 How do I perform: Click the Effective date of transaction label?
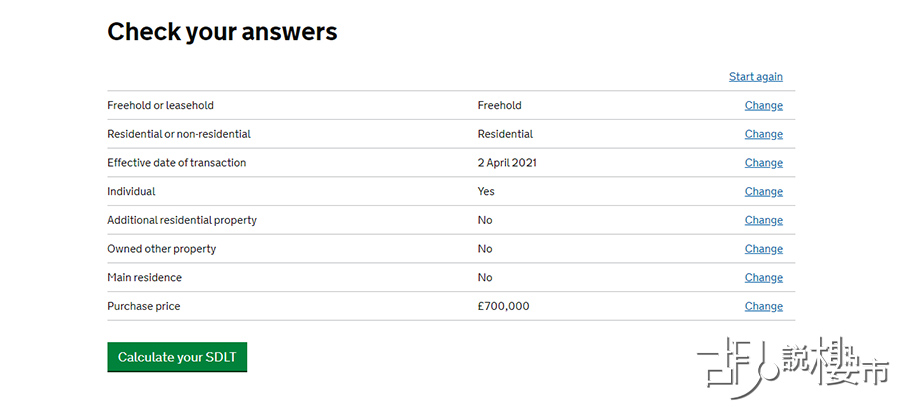pyautogui.click(x=176, y=162)
